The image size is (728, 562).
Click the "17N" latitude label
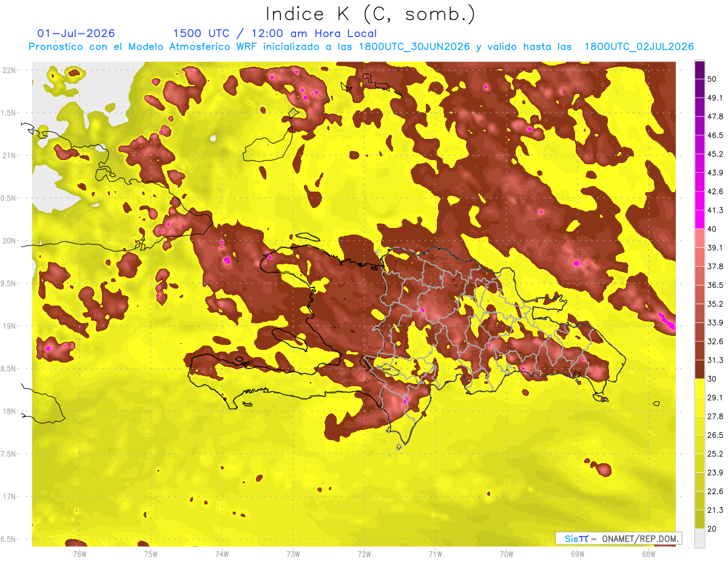coord(9,497)
